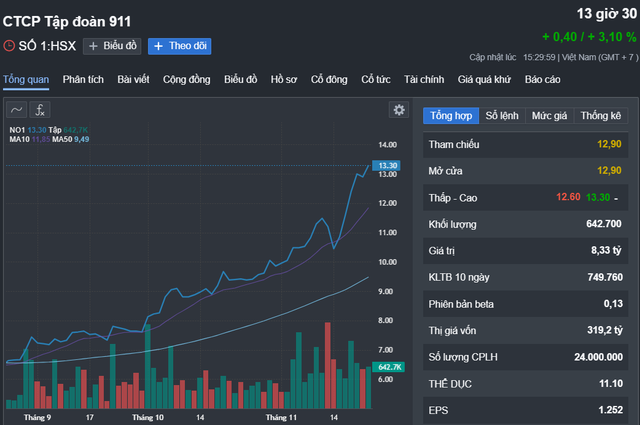Screen dimensions: 640x425
Task: Open the Bài viết tab
Action: point(136,79)
